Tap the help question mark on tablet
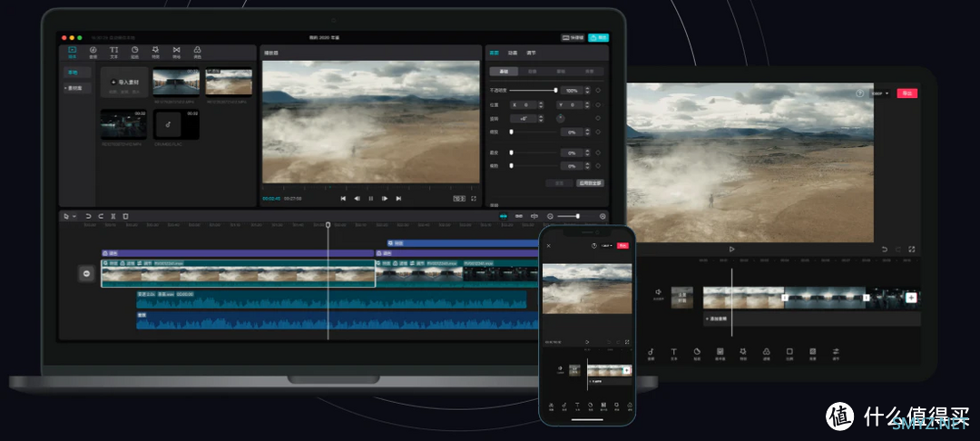Image resolution: width=980 pixels, height=441 pixels. 860,93
